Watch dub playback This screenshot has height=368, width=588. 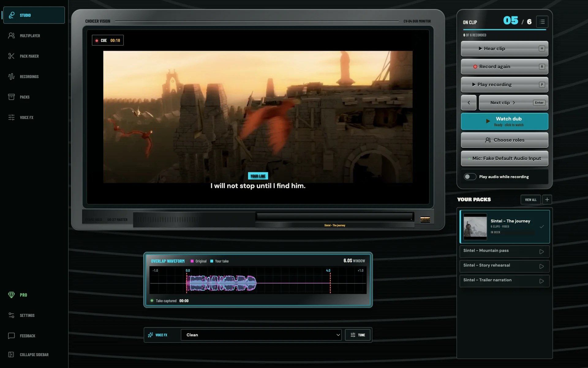coord(504,121)
